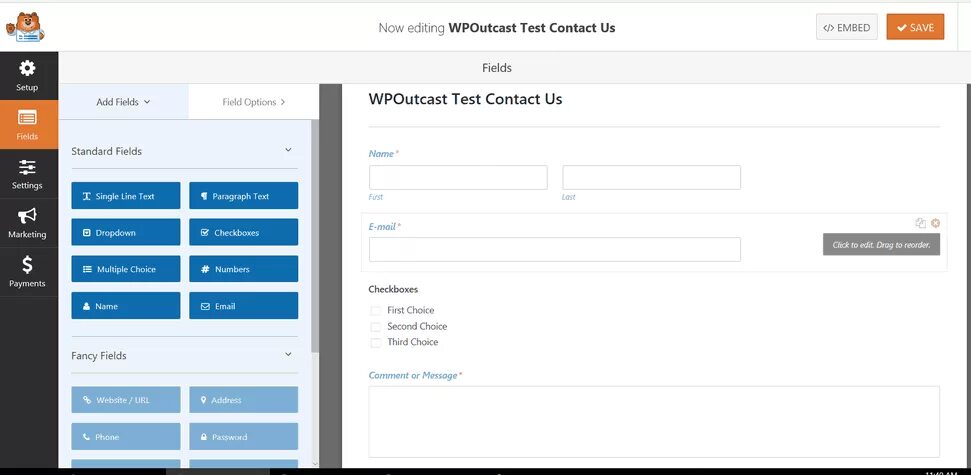This screenshot has height=475, width=971.
Task: Open Setup gear icon in sidebar
Action: (27, 68)
